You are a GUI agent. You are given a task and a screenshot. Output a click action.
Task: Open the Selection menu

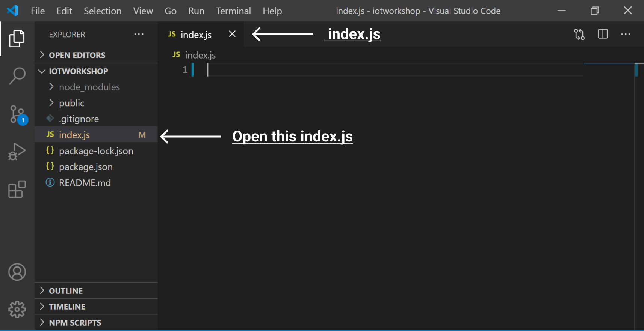(103, 11)
